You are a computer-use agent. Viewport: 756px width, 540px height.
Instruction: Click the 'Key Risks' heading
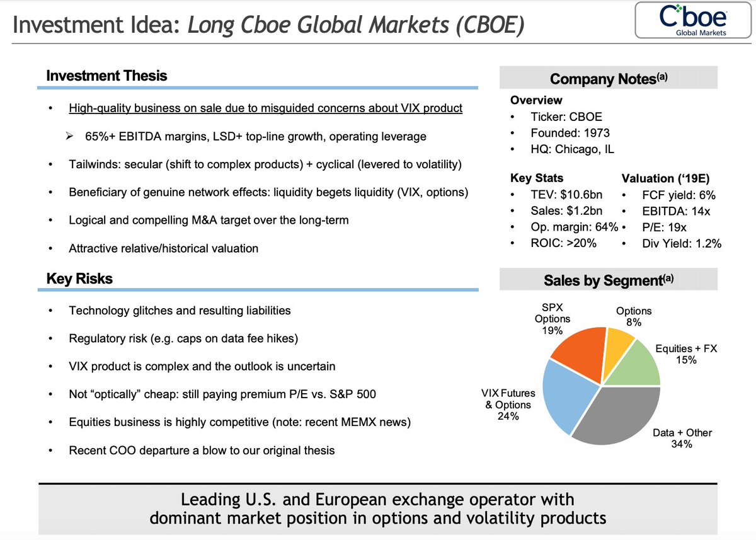pyautogui.click(x=79, y=279)
